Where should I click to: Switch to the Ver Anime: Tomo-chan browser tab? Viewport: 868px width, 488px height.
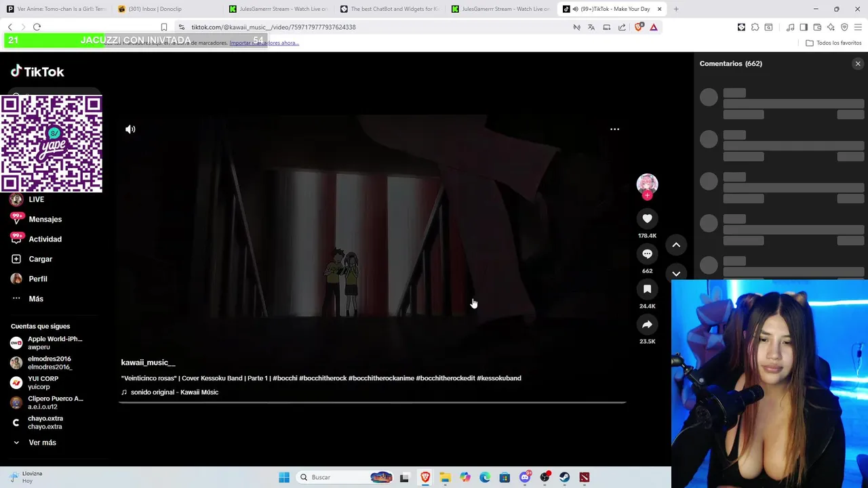click(x=56, y=9)
